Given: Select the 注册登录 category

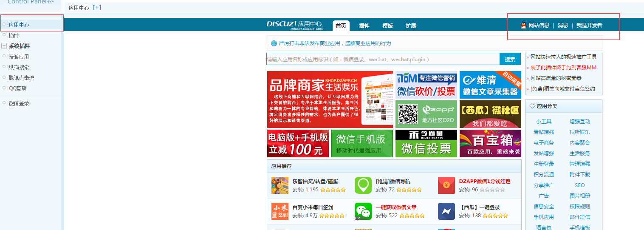Looking at the screenshot, I should click(544, 164).
